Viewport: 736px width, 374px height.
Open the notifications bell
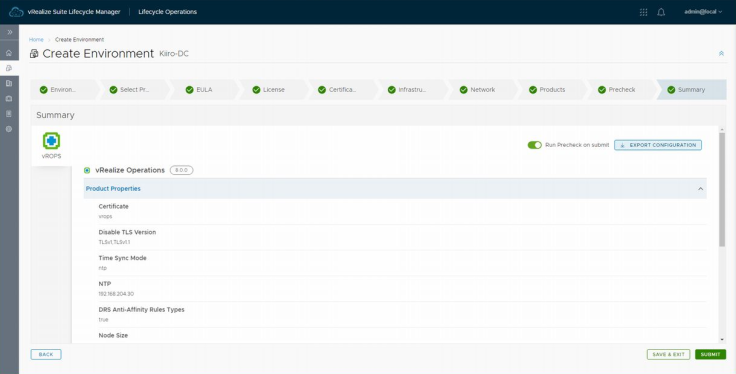[661, 12]
